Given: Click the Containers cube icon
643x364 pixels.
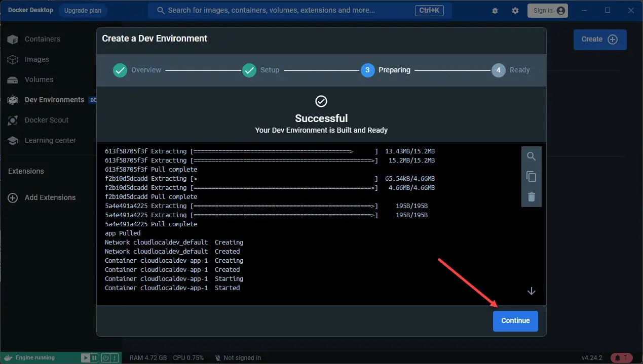Looking at the screenshot, I should tap(13, 39).
